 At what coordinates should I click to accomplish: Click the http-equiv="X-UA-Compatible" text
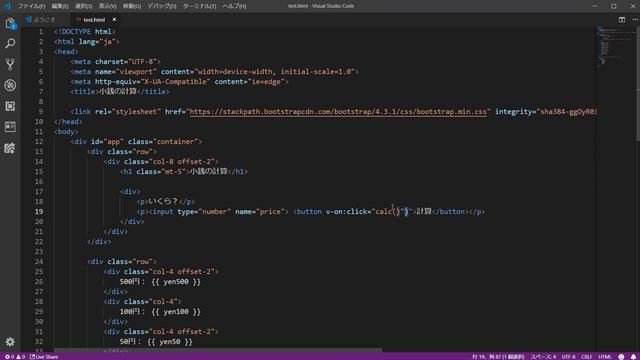pos(153,82)
